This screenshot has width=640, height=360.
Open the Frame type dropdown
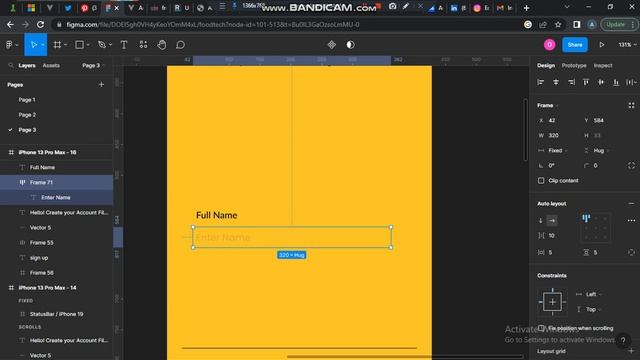coord(547,105)
